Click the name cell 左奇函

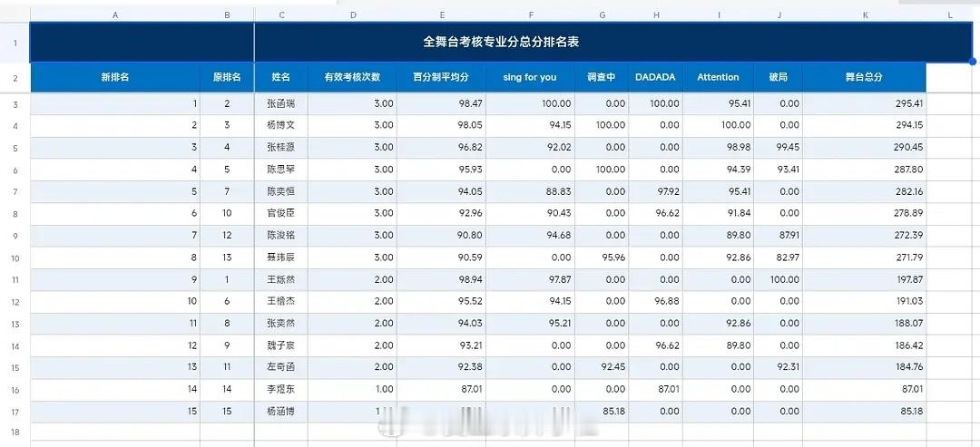coord(281,367)
